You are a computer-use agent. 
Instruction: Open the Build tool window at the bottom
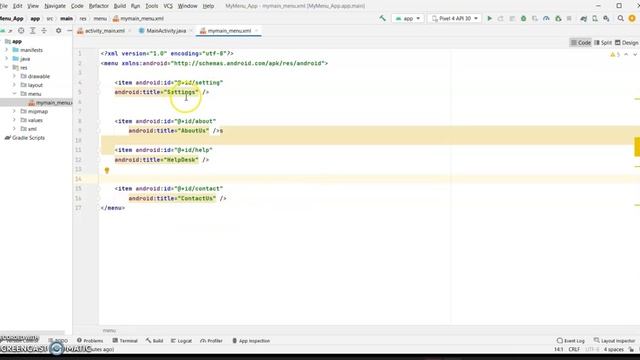coord(154,340)
